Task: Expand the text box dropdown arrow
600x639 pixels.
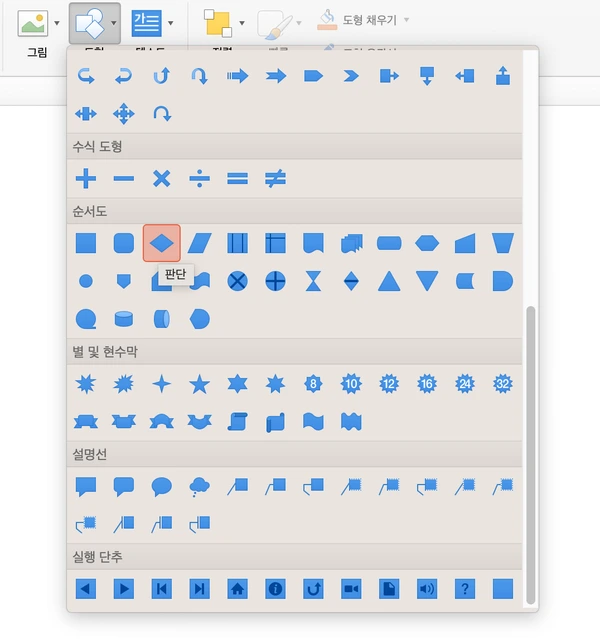Action: point(171,23)
